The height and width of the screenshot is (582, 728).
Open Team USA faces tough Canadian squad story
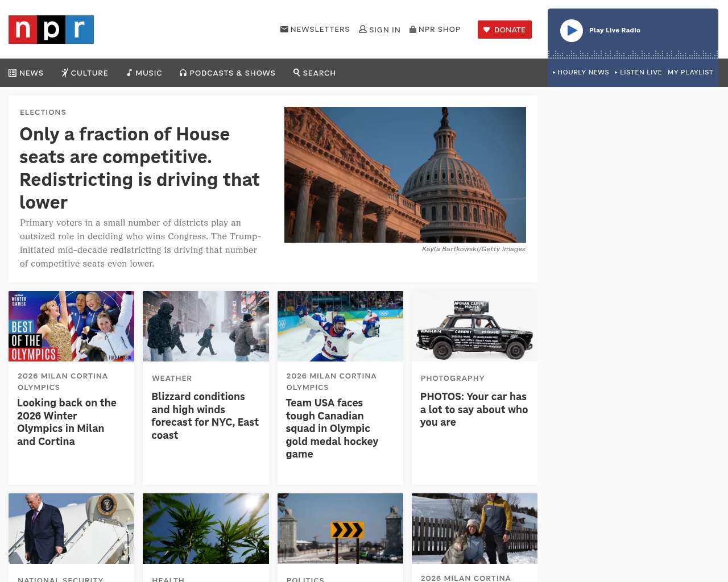coord(332,429)
